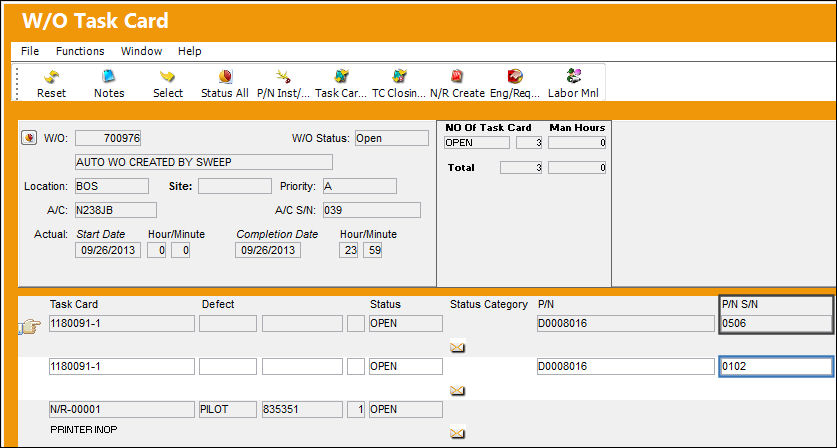Viewport: 837px width, 448px height.
Task: Click envelope icon in N/R-00001 row
Action: pyautogui.click(x=457, y=433)
